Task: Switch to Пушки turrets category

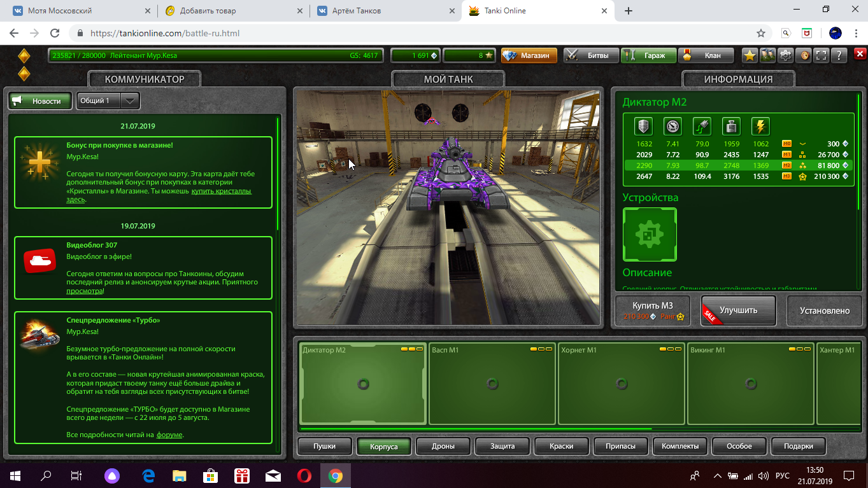Action: tap(325, 446)
